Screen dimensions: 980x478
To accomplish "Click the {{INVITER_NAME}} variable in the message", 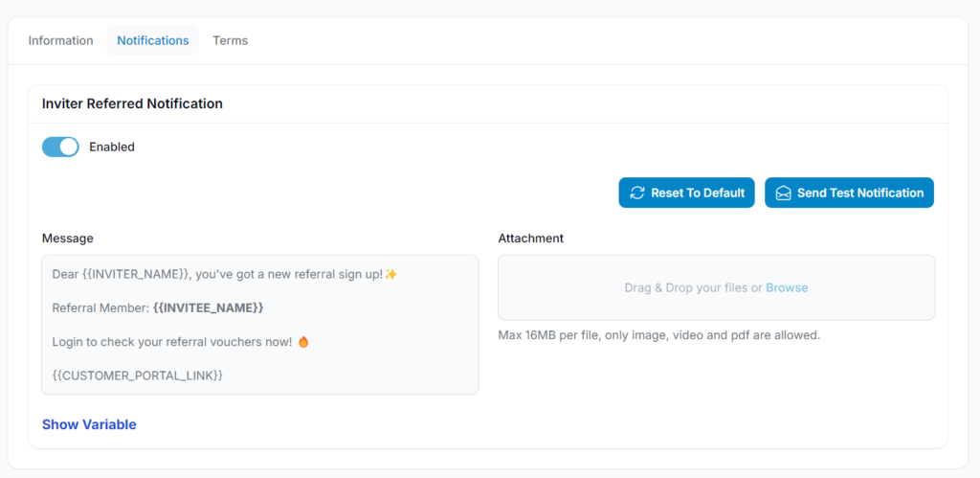I will tap(136, 275).
